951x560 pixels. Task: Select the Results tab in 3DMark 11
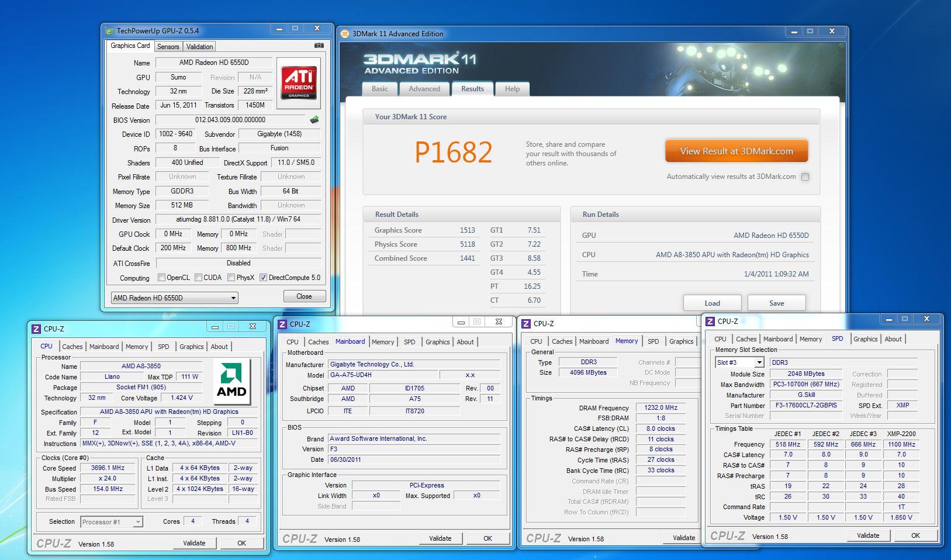click(x=472, y=89)
